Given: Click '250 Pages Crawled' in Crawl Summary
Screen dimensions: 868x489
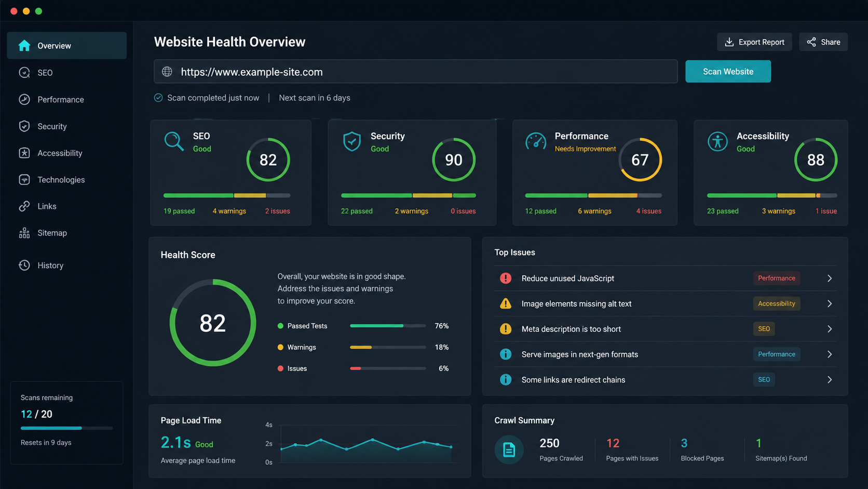Looking at the screenshot, I should [x=561, y=450].
